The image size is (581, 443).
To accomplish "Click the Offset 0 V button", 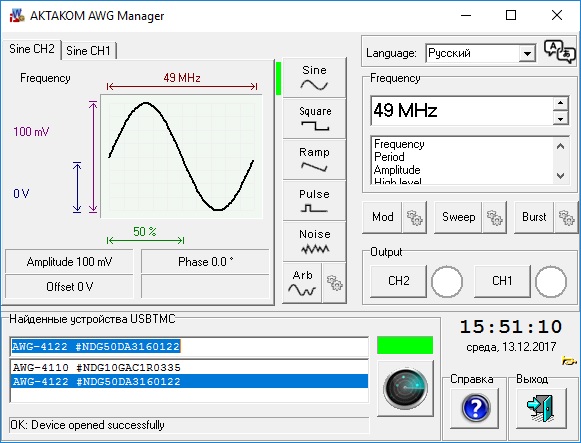I will click(x=69, y=287).
